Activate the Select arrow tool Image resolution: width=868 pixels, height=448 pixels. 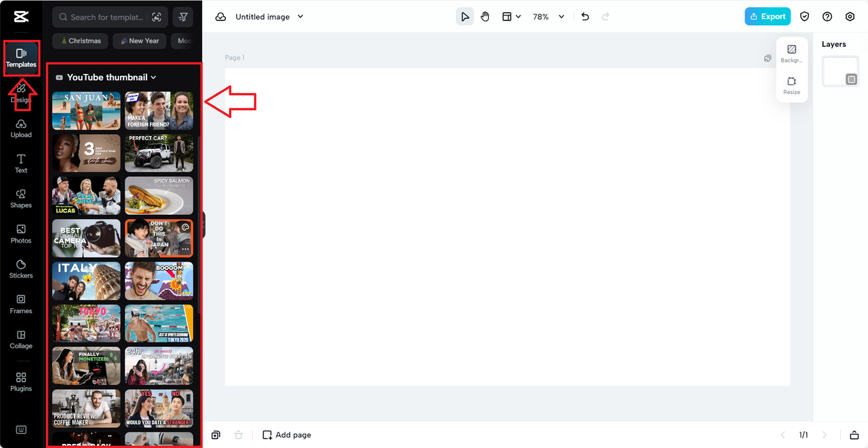[465, 17]
